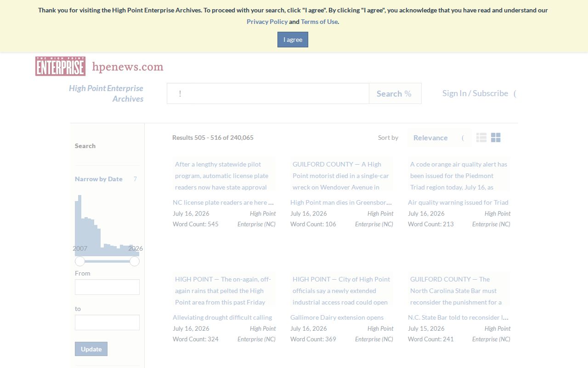Click the Search label in the sidebar
588x368 pixels.
click(x=85, y=146)
